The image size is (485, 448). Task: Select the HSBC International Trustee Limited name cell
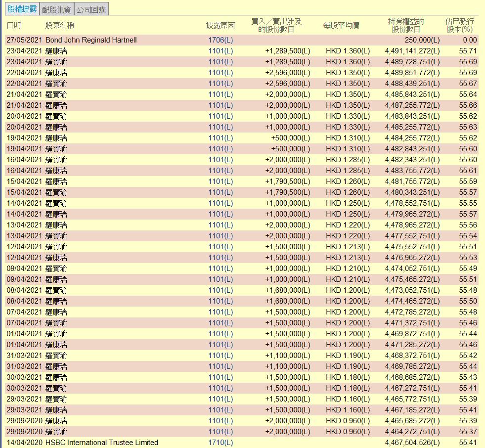tap(102, 443)
